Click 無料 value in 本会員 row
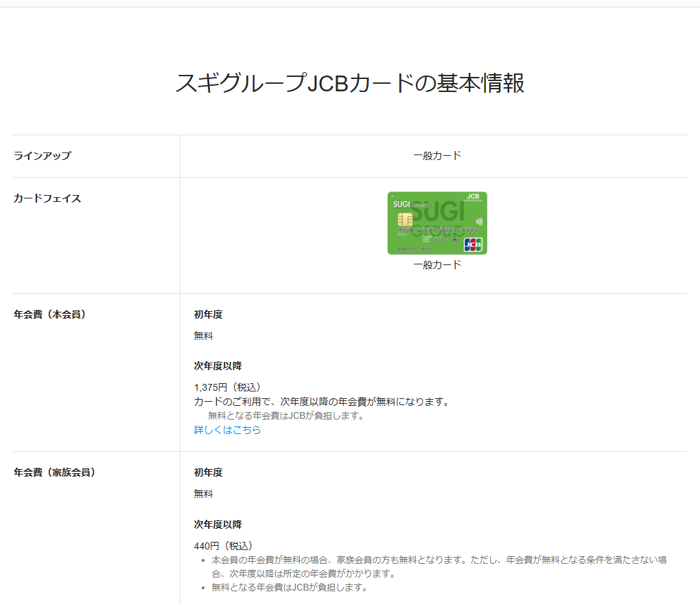Image resolution: width=700 pixels, height=605 pixels. tap(203, 336)
